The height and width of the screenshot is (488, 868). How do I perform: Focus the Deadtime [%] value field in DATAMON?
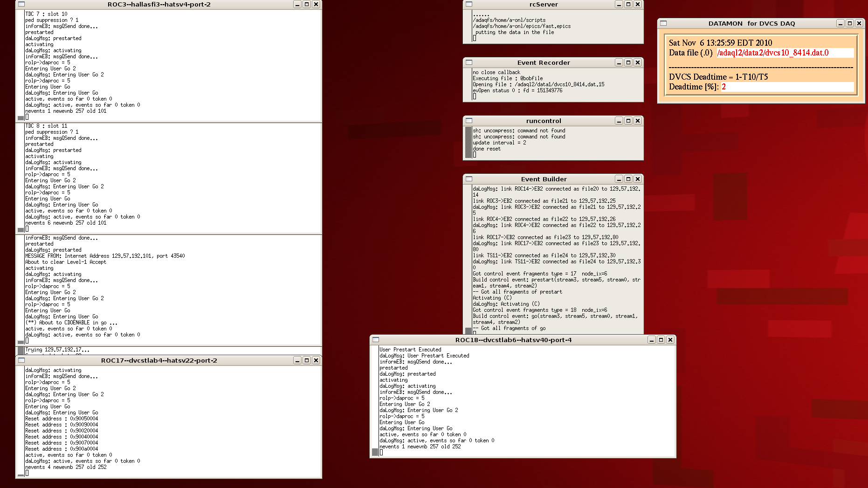point(787,87)
